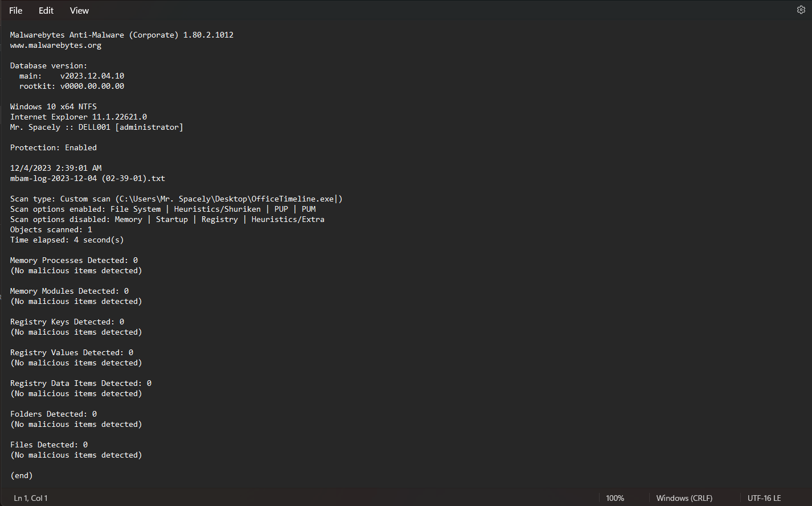The width and height of the screenshot is (812, 506).
Task: Open the File menu
Action: point(16,10)
